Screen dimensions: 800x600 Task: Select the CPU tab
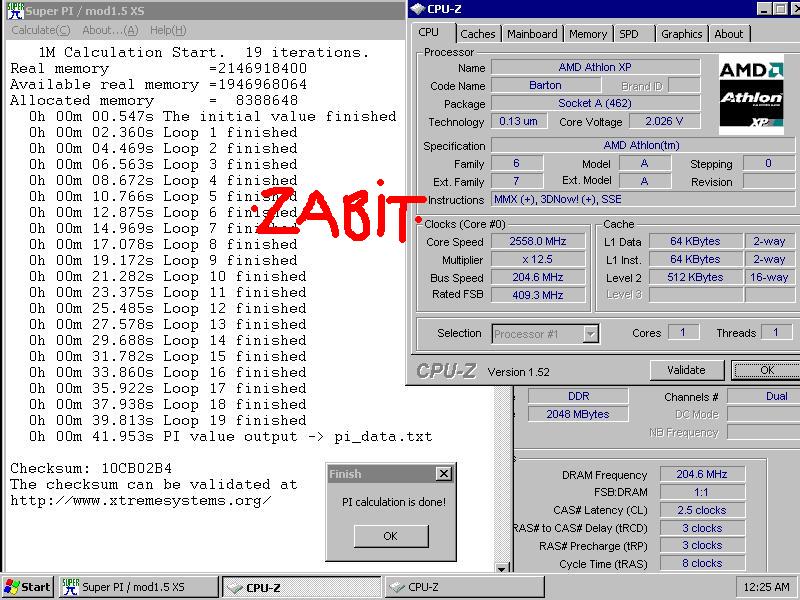[429, 32]
